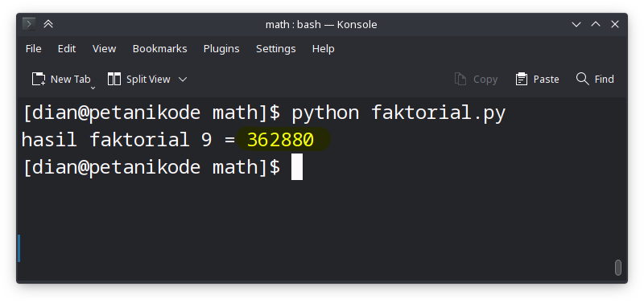Click the 'hasil faktorial 9 =' output text
The width and height of the screenshot is (644, 303).
(x=128, y=140)
